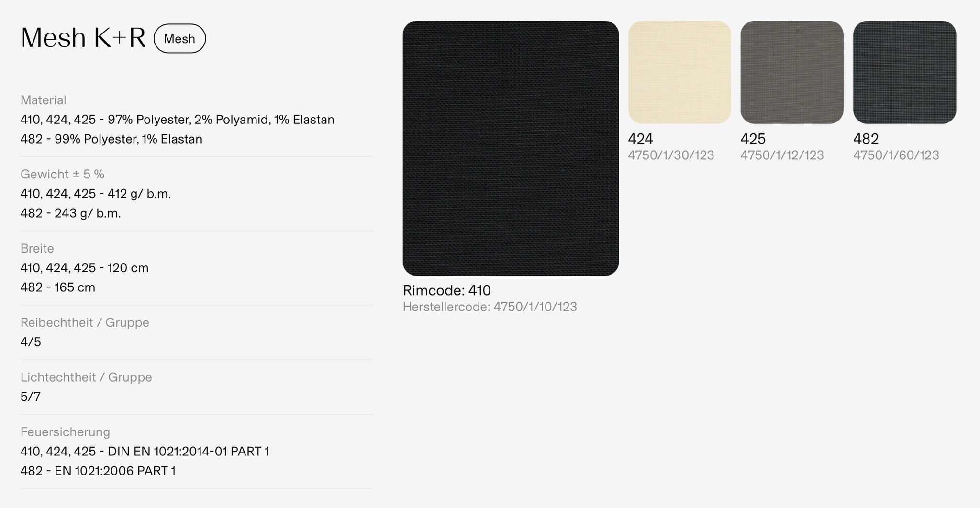
Task: Click the Lichtechtheit / Gruppe heading
Action: (x=86, y=377)
